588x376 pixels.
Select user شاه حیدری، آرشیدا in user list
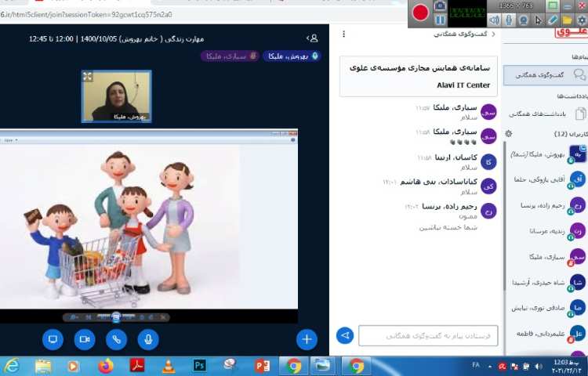point(547,282)
